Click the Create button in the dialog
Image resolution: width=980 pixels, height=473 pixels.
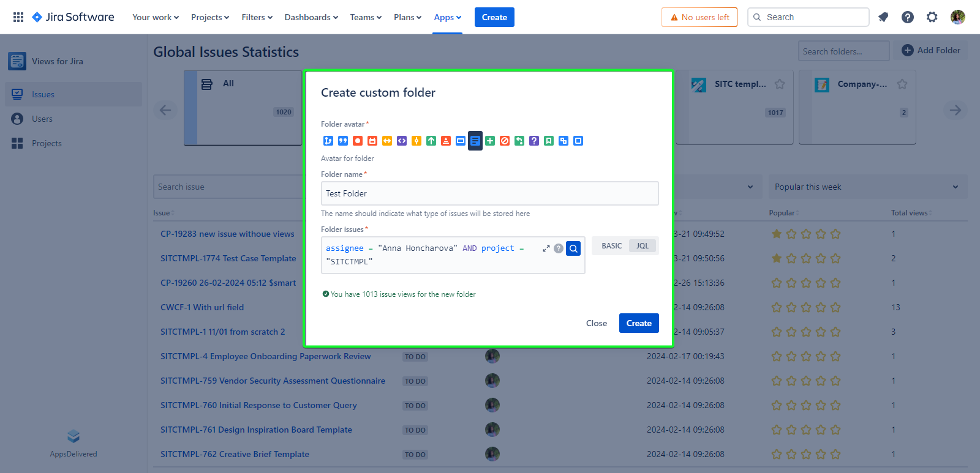[639, 323]
